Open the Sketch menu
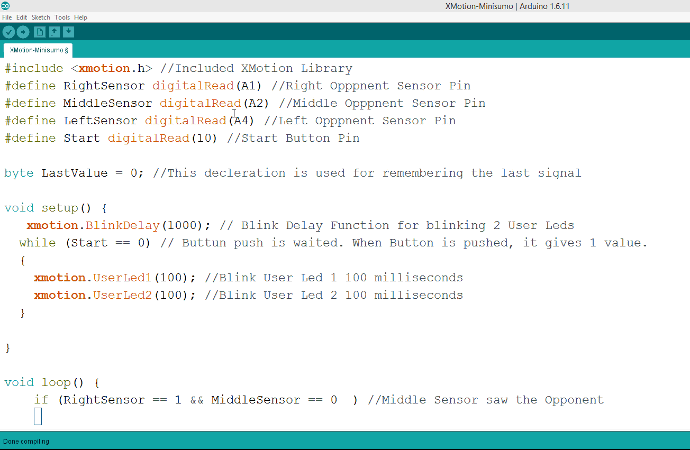Viewport: 690px width, 450px height. coord(41,18)
